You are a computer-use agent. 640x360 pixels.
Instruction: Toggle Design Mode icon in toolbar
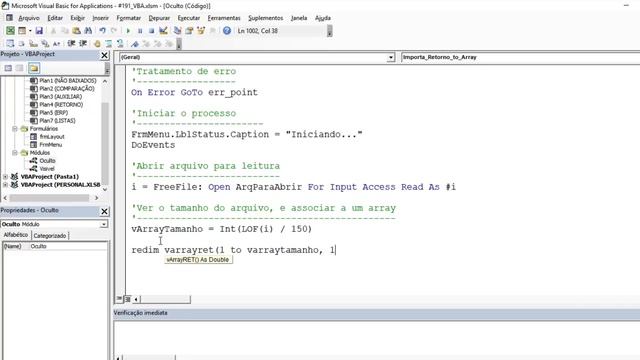(x=163, y=31)
